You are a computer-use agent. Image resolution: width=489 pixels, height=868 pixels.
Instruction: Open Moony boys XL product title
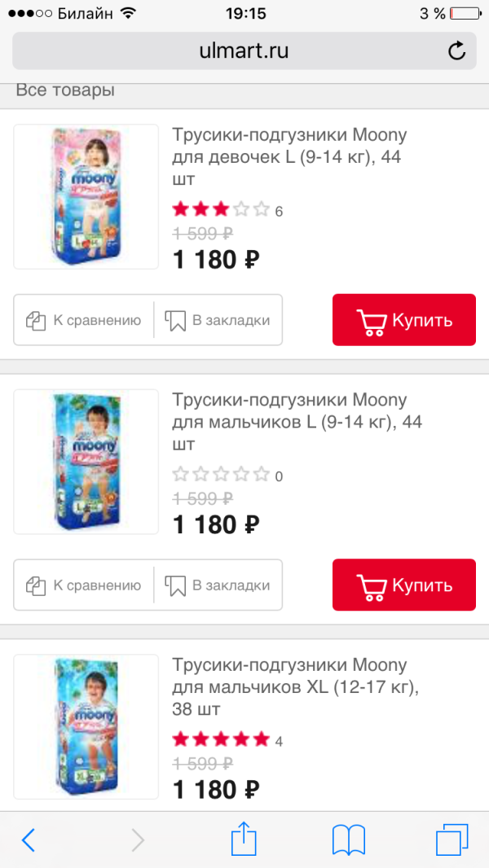pyautogui.click(x=297, y=686)
